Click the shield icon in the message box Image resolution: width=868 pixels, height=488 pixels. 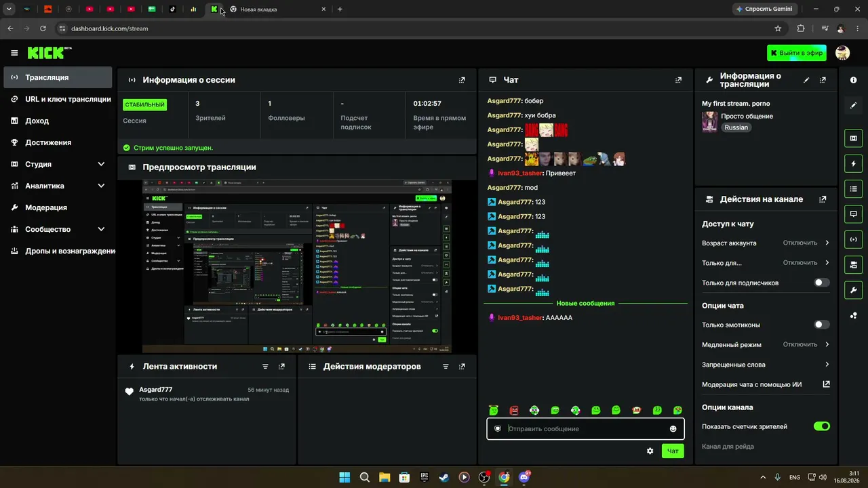pyautogui.click(x=497, y=429)
